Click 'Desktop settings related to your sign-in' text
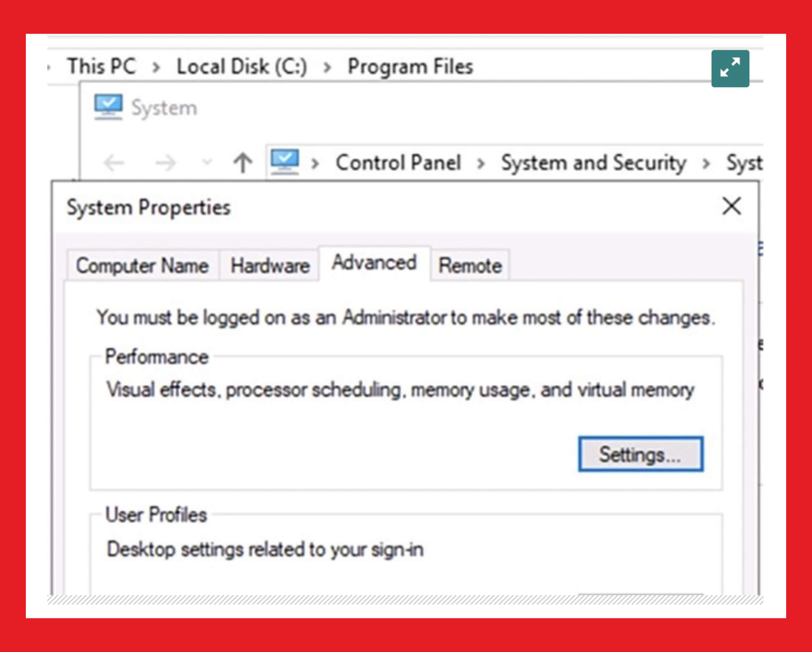The height and width of the screenshot is (652, 812). (265, 549)
